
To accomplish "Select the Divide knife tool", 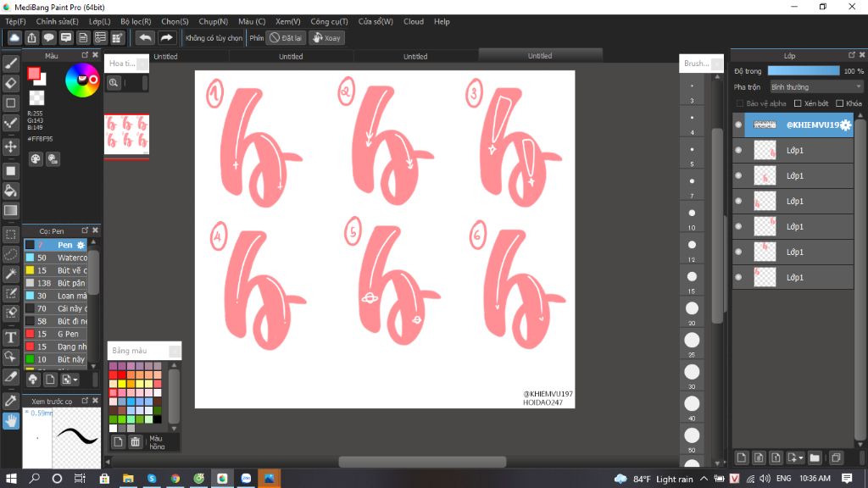I will (10, 376).
